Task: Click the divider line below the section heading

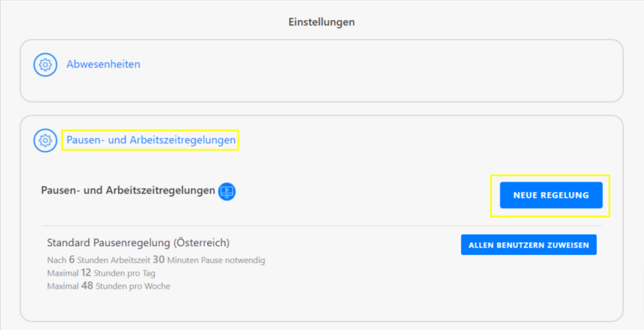Action: click(321, 225)
